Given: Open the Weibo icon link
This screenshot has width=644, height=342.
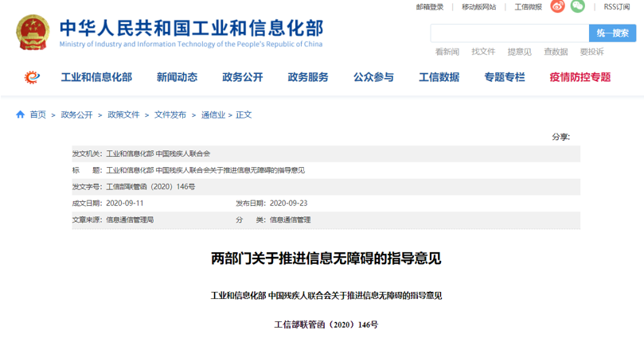Looking at the screenshot, I should point(557,6).
